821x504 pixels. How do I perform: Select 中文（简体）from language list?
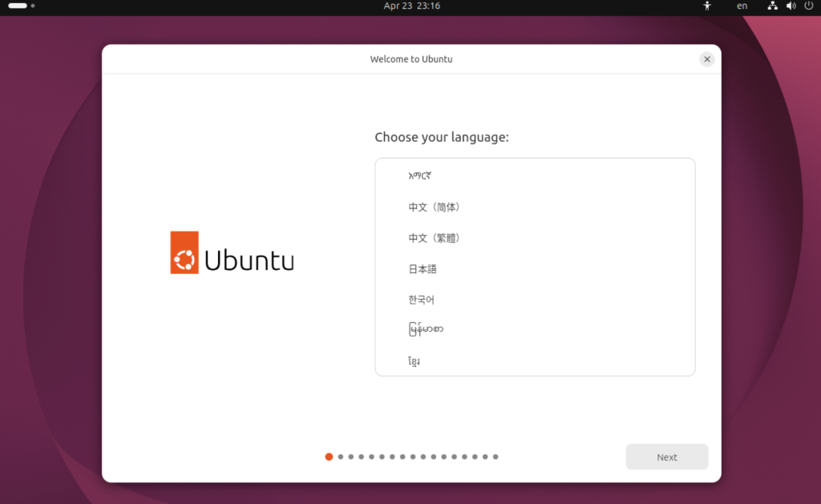tap(434, 207)
